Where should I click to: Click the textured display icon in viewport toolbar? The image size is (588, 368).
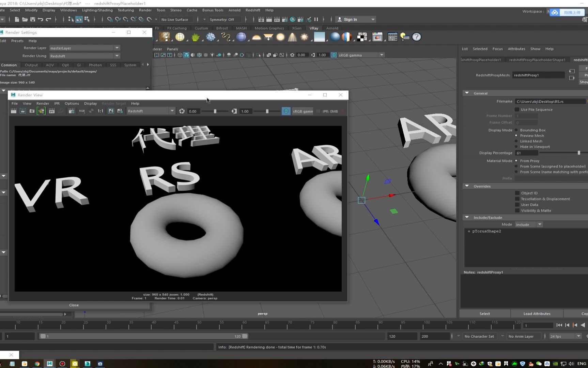coord(206,55)
